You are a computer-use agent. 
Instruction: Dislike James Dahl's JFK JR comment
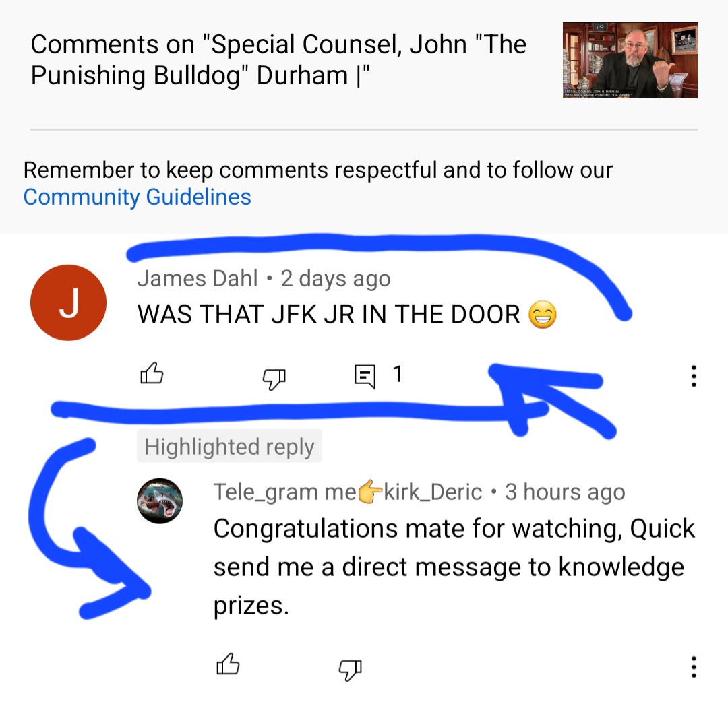(274, 379)
